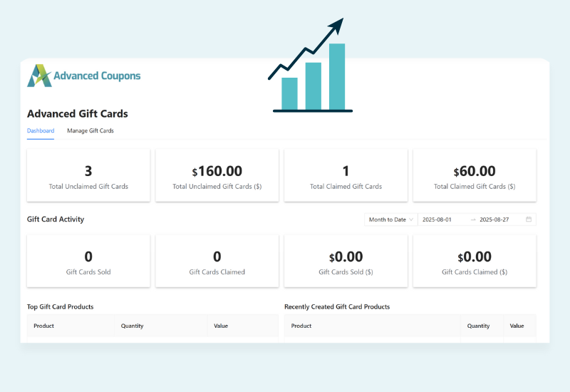The image size is (570, 392).
Task: Switch to the Manage Gift Cards tab
Action: click(x=90, y=131)
